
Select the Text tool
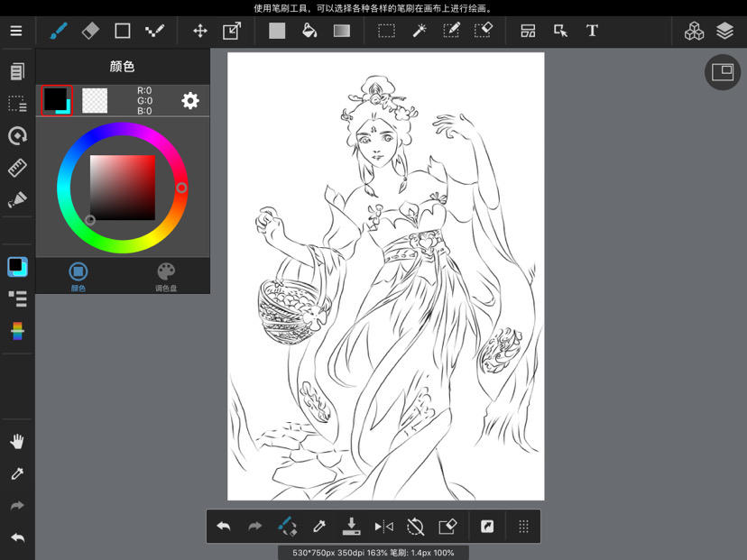[x=592, y=31]
